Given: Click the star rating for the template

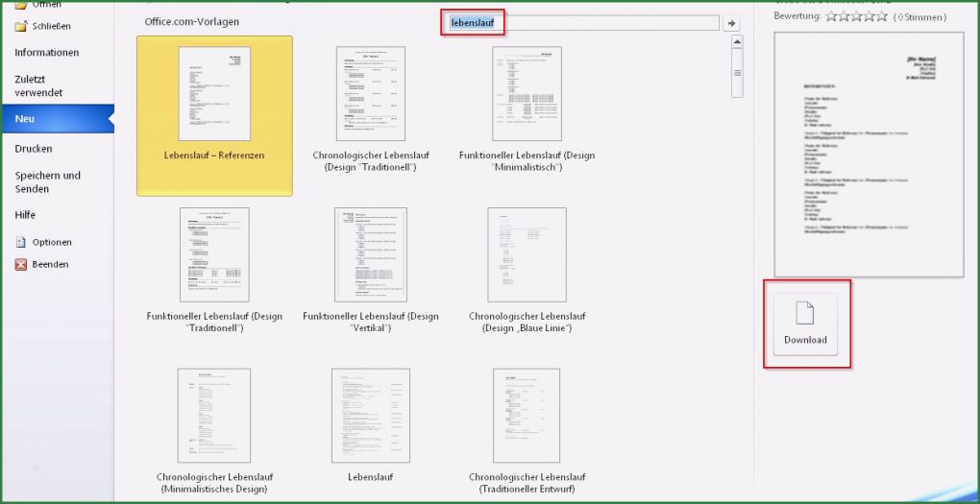Looking at the screenshot, I should pyautogui.click(x=857, y=16).
